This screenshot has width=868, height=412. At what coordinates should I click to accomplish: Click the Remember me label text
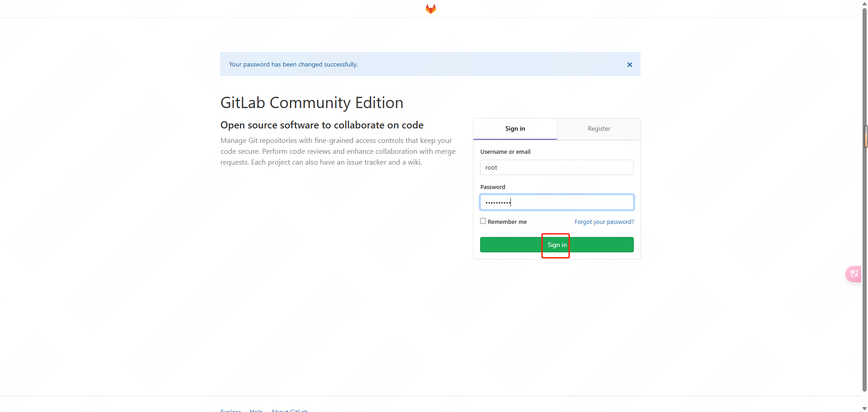[x=507, y=222]
